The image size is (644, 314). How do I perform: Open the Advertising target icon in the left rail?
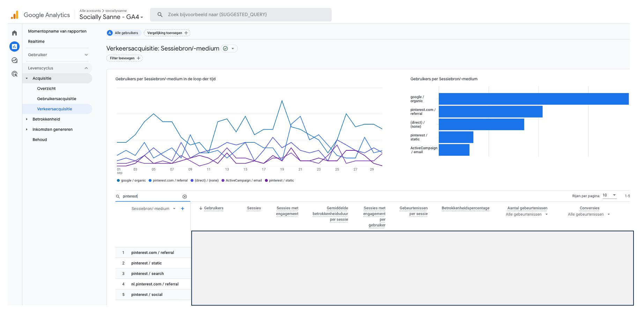click(x=14, y=74)
